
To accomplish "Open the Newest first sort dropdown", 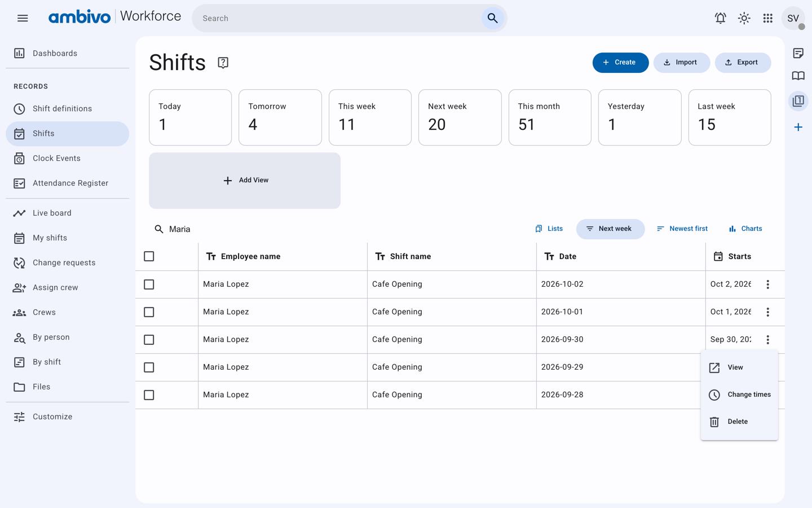I will tap(682, 229).
